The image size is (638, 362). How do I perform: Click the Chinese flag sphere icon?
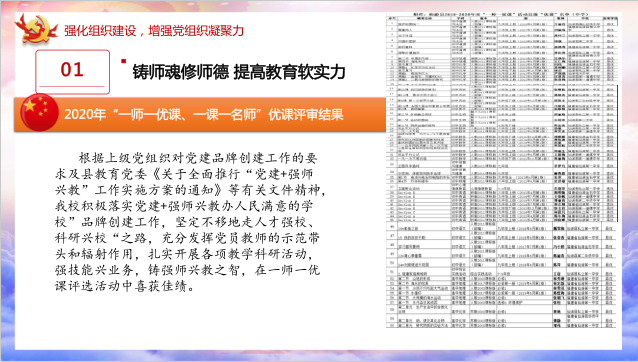coord(39,113)
